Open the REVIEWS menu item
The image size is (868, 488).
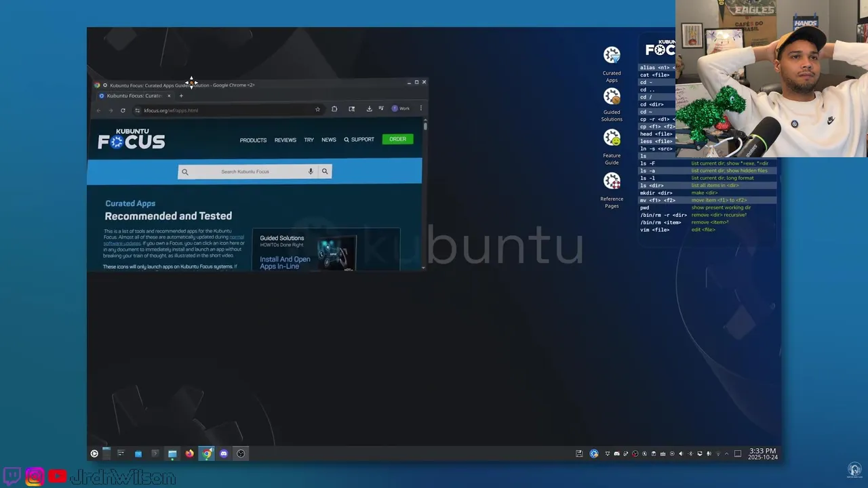pos(285,140)
